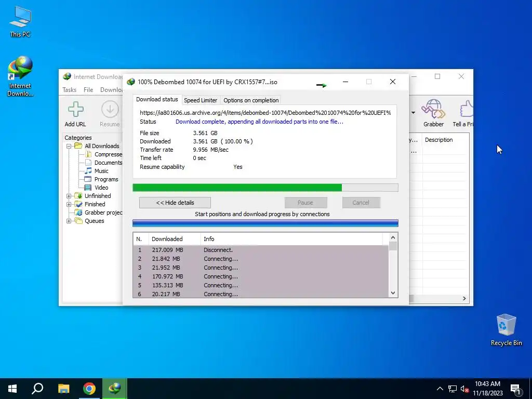Screen dimensions: 532x399
Task: Select connection row 2 with 21.842 MB
Action: pyautogui.click(x=261, y=259)
